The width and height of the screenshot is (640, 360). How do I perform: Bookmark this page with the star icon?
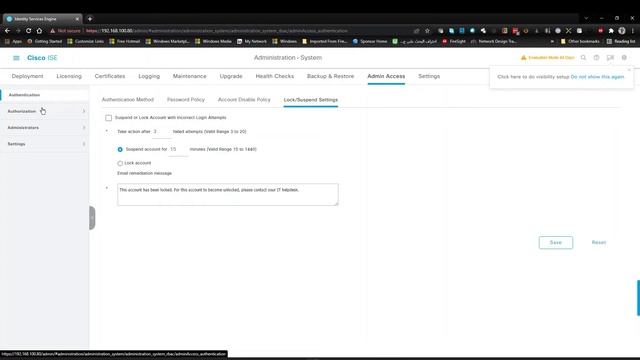pos(427,31)
